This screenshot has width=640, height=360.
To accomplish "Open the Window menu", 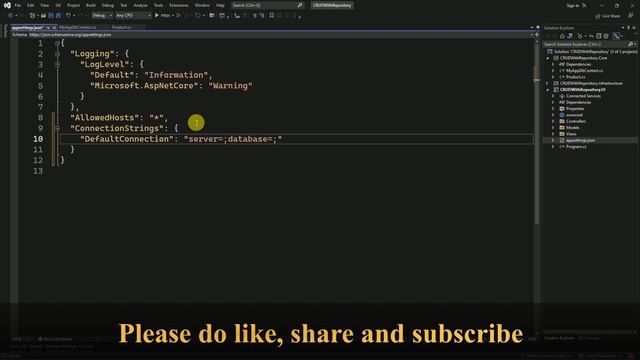I will click(202, 5).
